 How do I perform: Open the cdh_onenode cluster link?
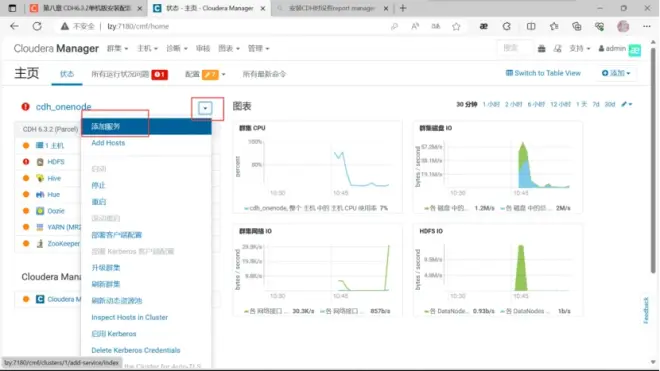click(x=64, y=107)
